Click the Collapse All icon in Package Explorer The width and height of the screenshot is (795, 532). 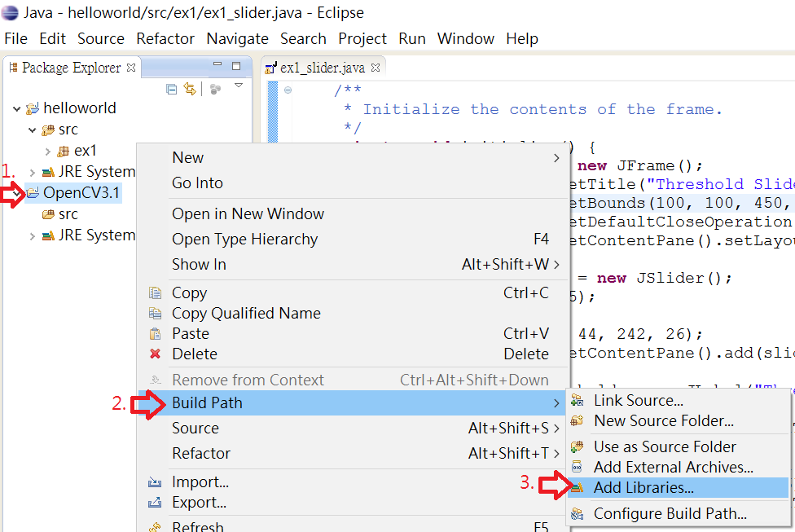click(x=171, y=90)
